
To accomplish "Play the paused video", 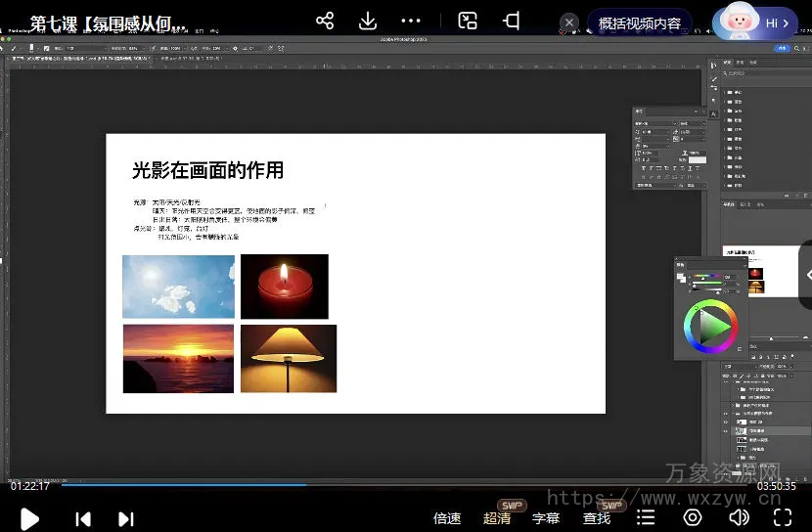I will pos(29,518).
